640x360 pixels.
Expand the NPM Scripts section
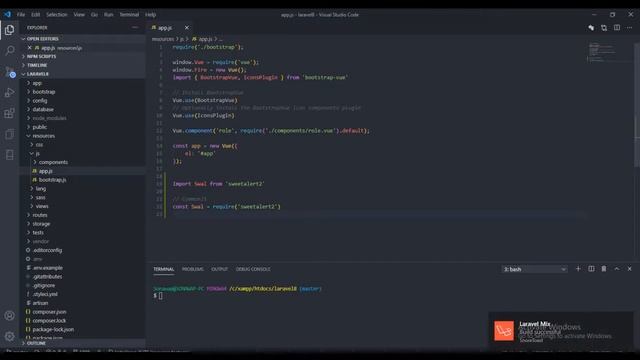click(x=82, y=56)
